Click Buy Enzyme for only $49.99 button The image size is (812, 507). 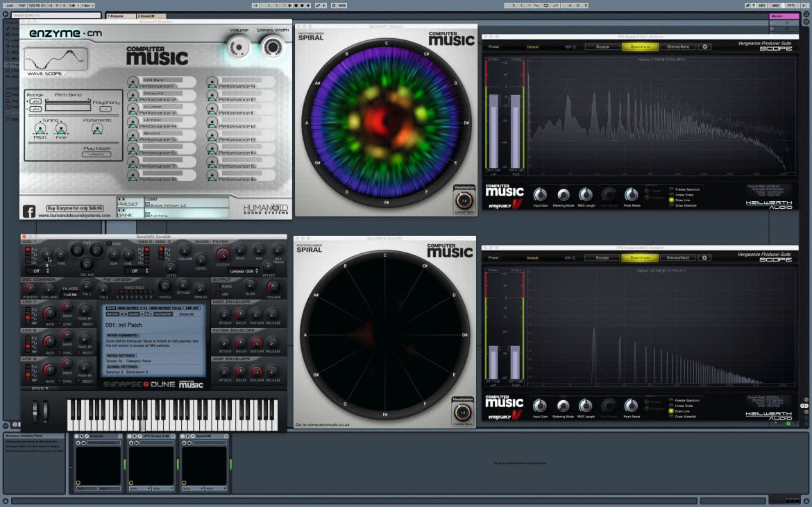(x=75, y=208)
